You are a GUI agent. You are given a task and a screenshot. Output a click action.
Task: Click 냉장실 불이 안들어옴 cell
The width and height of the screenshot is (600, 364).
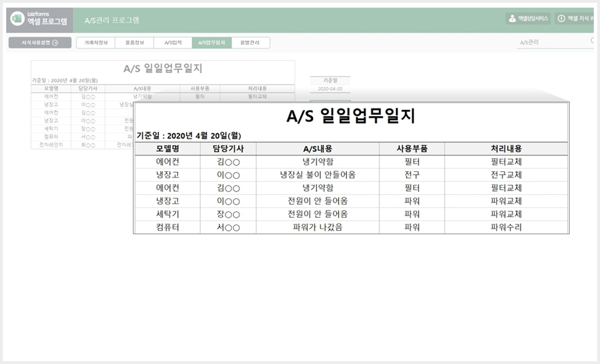pos(317,175)
